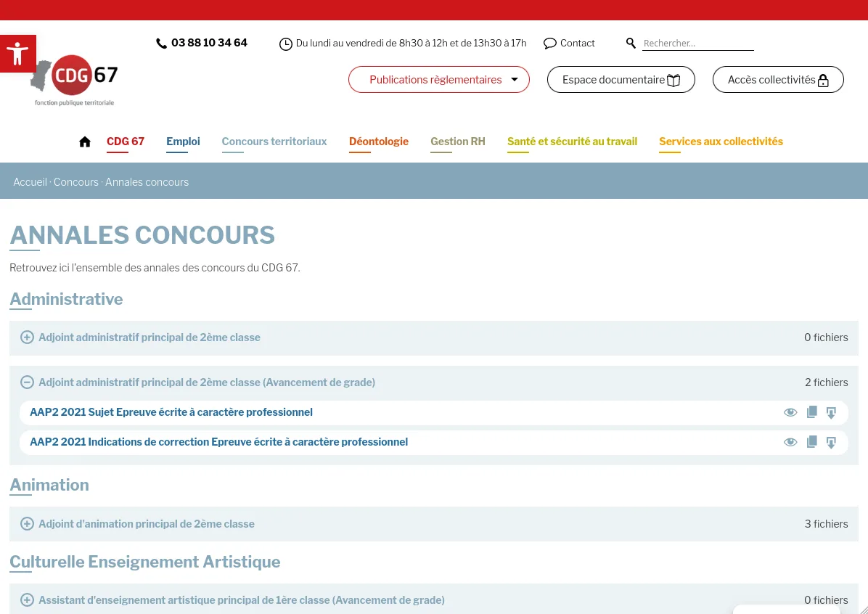The width and height of the screenshot is (868, 614).
Task: Click the '3 fichiers' count label
Action: (x=827, y=524)
